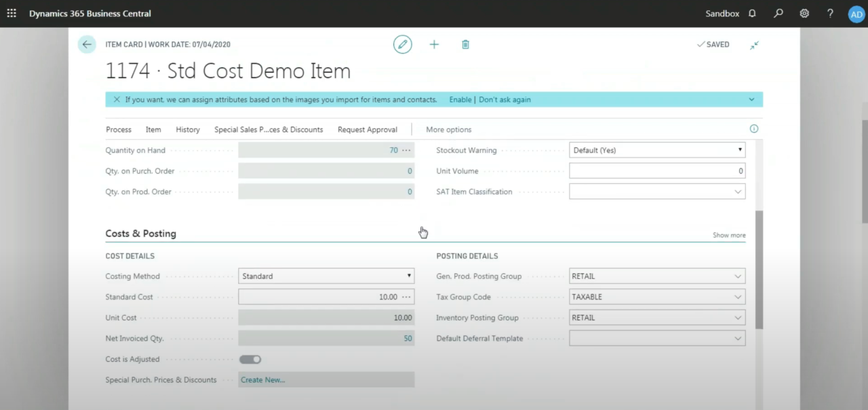Dismiss the attributes notification with X
Viewport: 868px width, 410px height.
point(117,99)
